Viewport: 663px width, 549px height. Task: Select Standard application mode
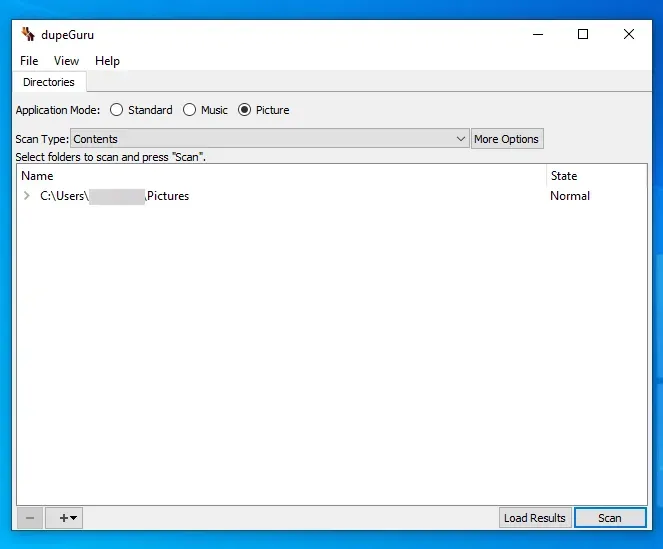tap(117, 110)
